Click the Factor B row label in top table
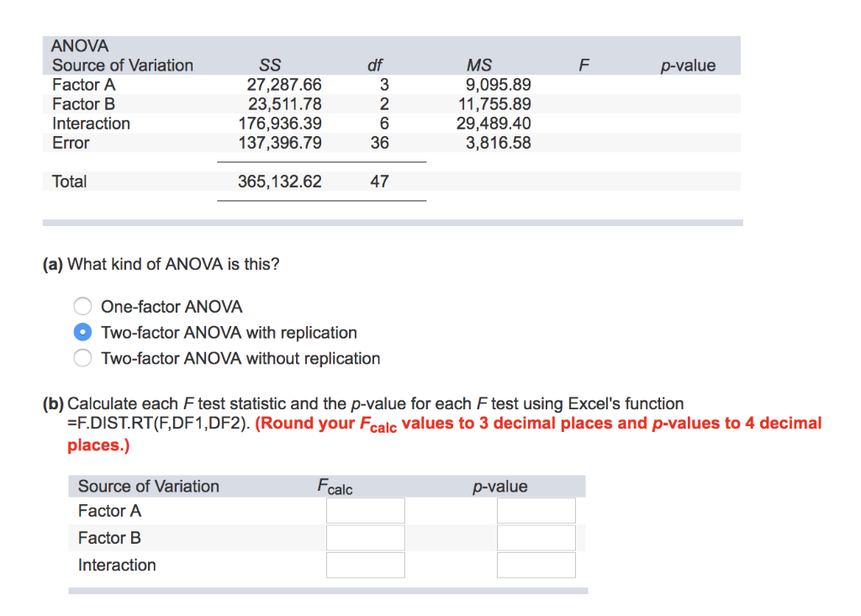 (83, 103)
